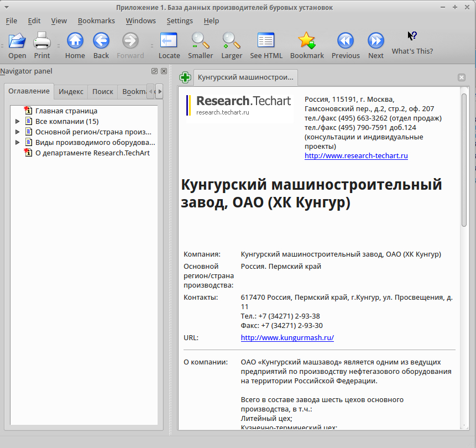Open the Help menu

[x=211, y=20]
